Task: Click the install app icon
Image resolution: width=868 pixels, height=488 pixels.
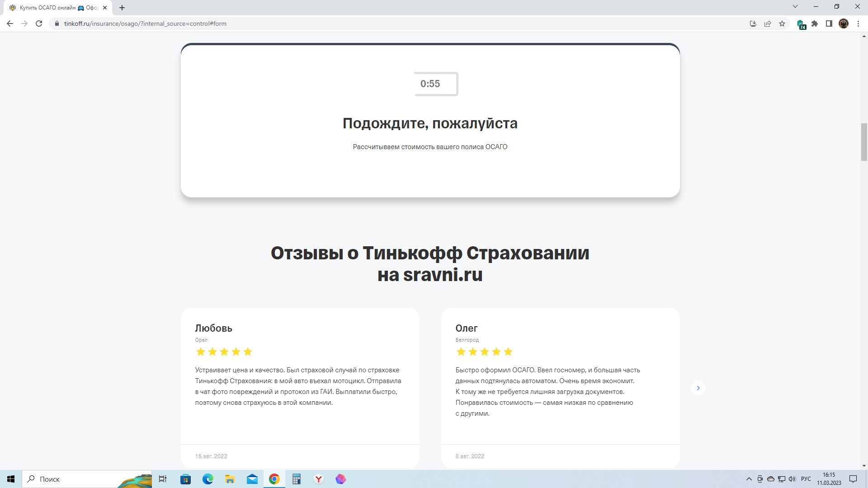Action: pyautogui.click(x=753, y=23)
